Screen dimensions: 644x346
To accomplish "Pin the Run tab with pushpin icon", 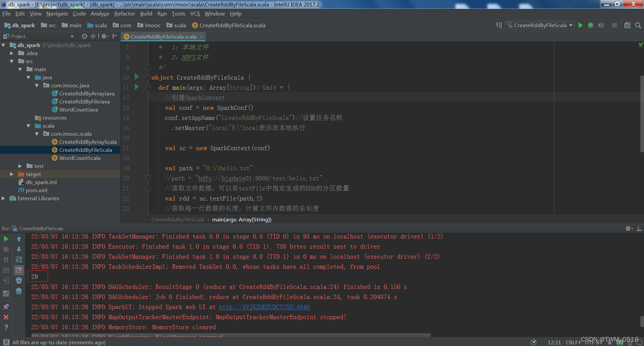I will pyautogui.click(x=6, y=307).
